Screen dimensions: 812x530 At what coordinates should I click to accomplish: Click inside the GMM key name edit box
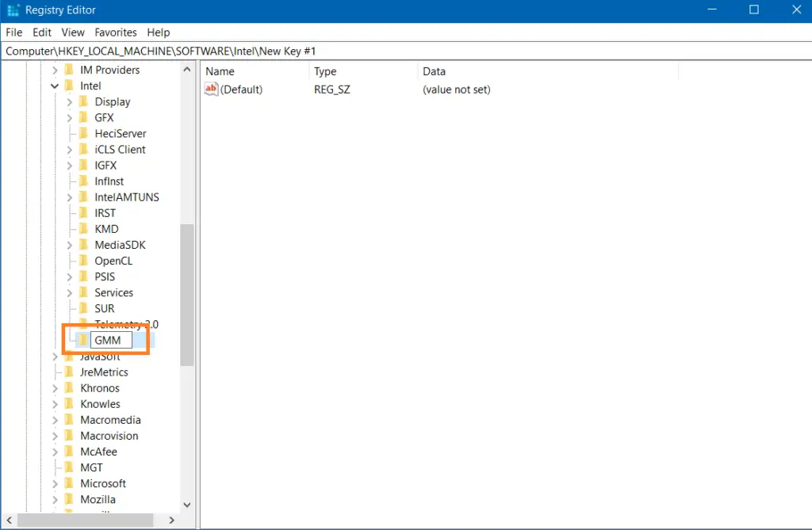coord(110,340)
